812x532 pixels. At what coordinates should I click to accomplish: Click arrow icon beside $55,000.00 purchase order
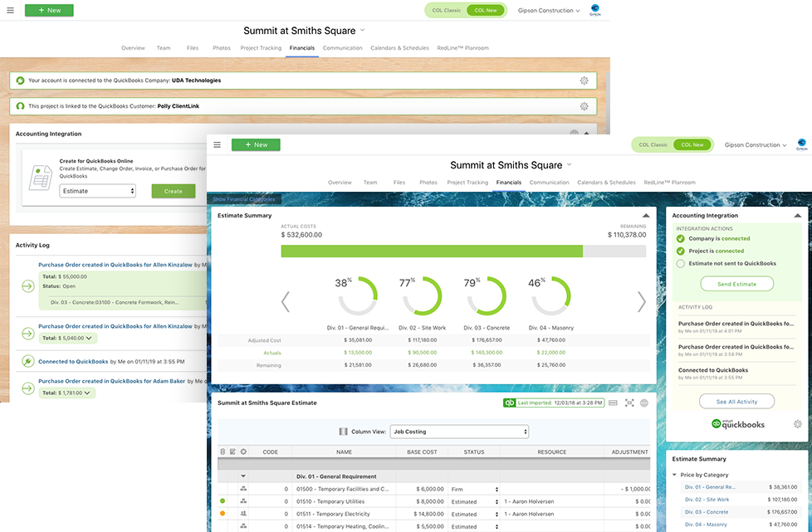click(28, 286)
